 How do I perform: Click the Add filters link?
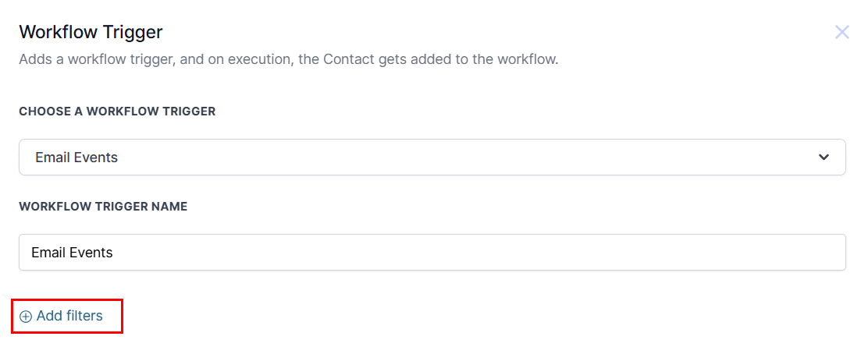(x=69, y=316)
